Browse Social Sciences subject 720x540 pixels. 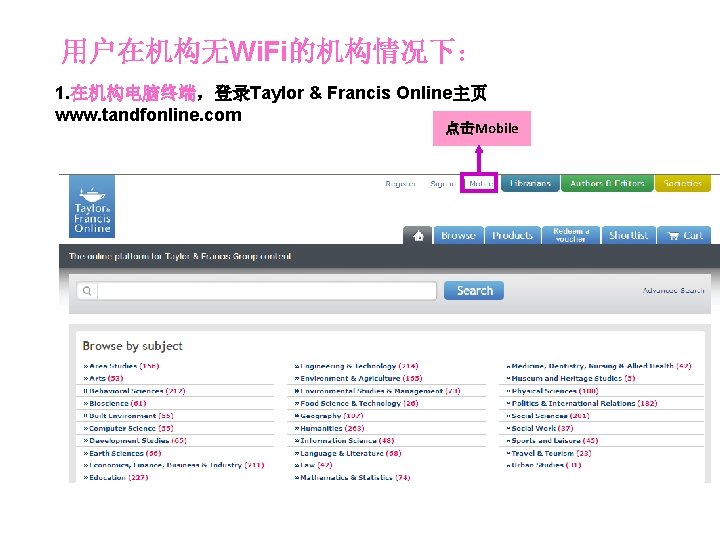548,416
